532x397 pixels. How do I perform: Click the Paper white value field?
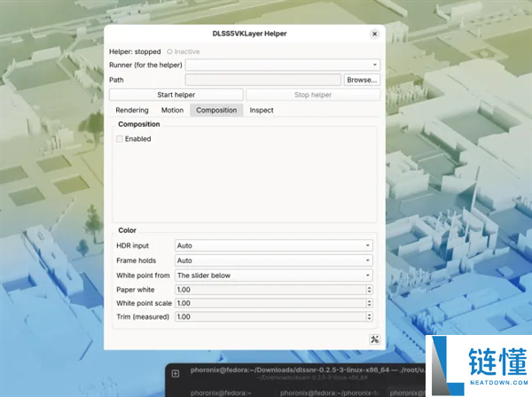270,290
